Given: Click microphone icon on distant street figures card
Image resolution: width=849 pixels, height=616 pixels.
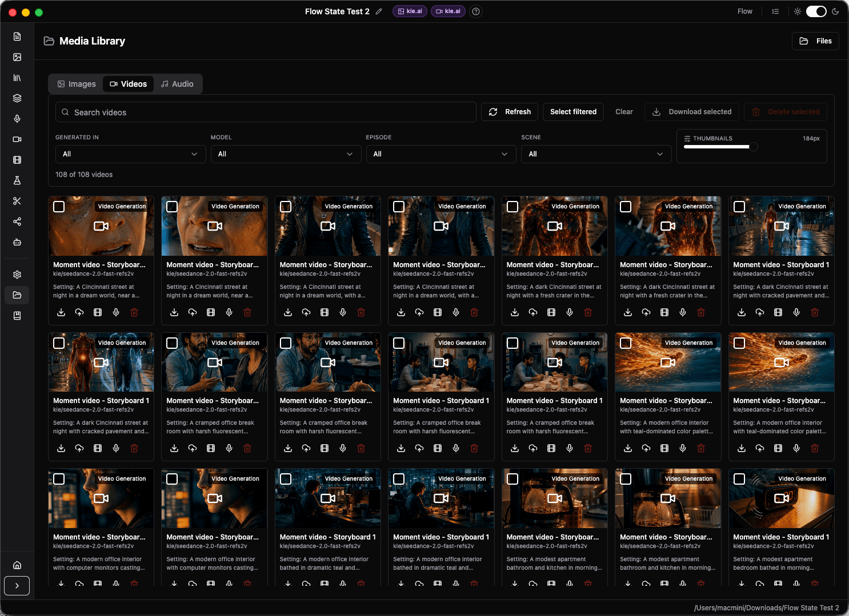Looking at the screenshot, I should click(796, 312).
